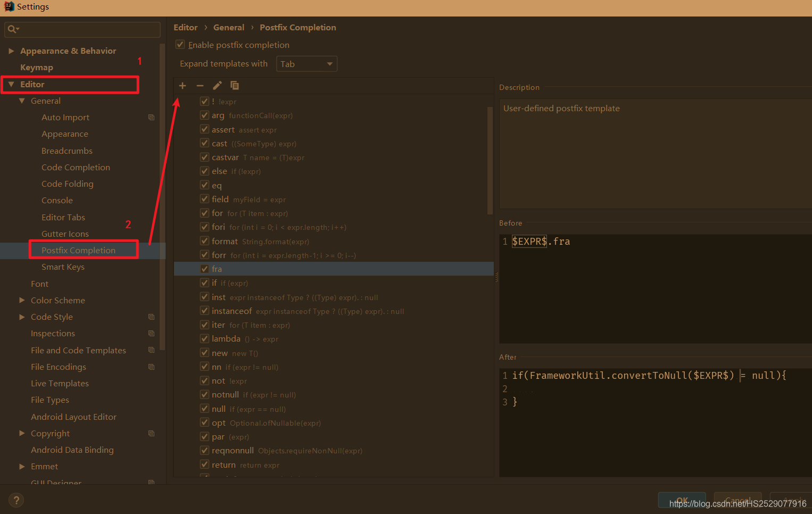Select Code Completion in the settings tree
The height and width of the screenshot is (514, 812).
76,168
